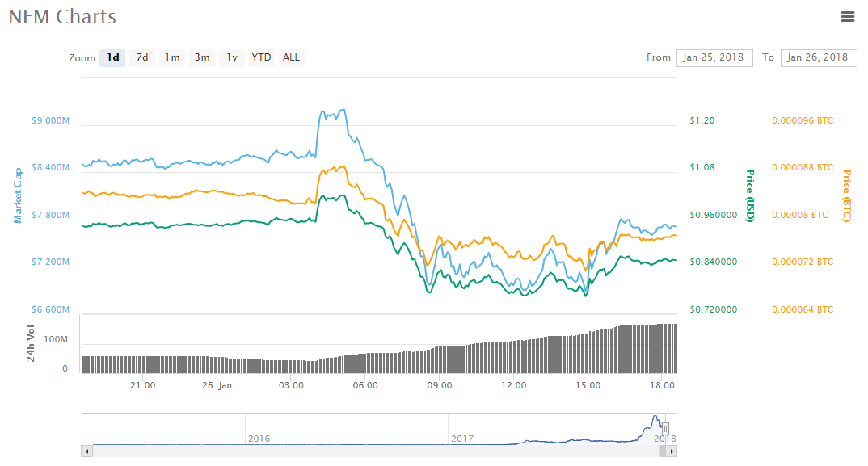Screen dimensions: 868x466
Task: Click the 100M volume axis label
Action: [56, 340]
